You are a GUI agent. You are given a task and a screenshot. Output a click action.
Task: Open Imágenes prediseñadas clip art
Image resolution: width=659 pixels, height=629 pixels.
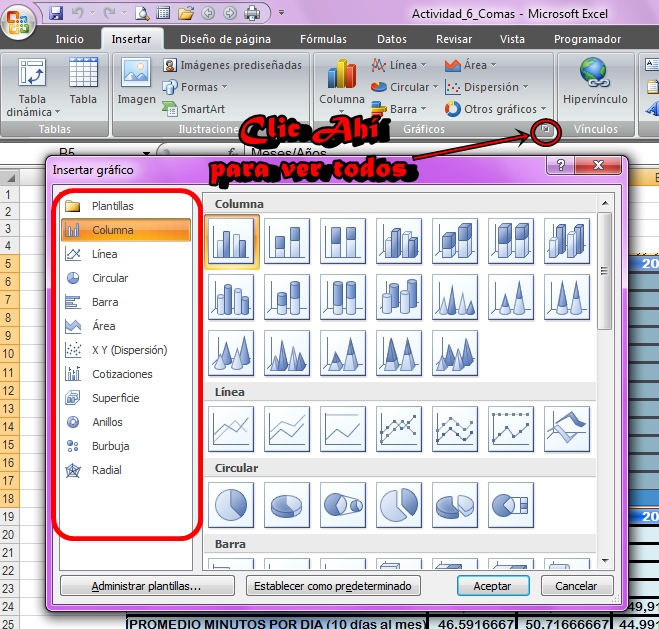[x=232, y=65]
